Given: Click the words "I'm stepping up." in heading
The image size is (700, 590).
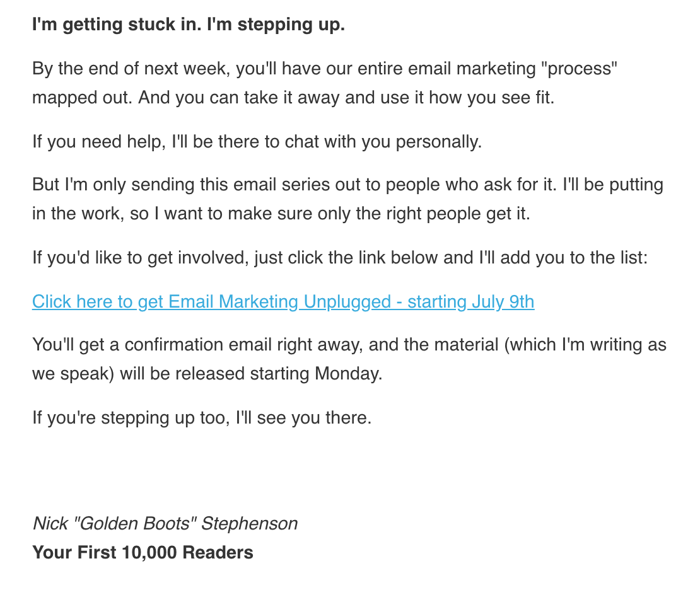Looking at the screenshot, I should point(276,24).
